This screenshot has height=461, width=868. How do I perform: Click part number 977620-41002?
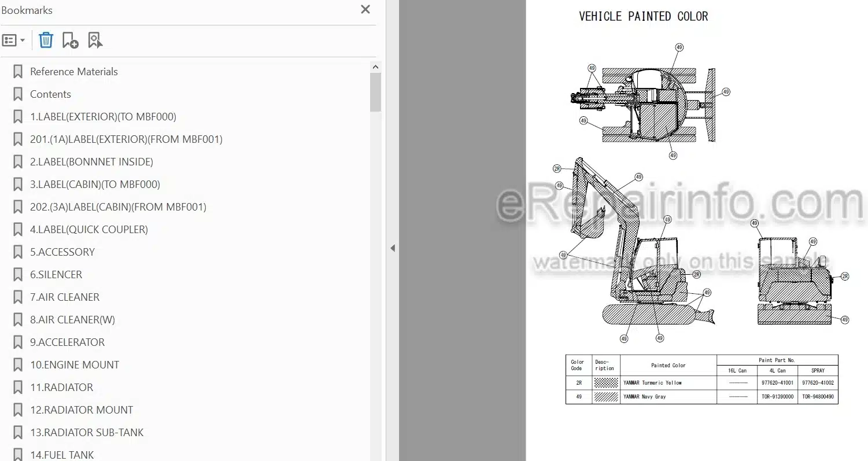[x=818, y=383]
